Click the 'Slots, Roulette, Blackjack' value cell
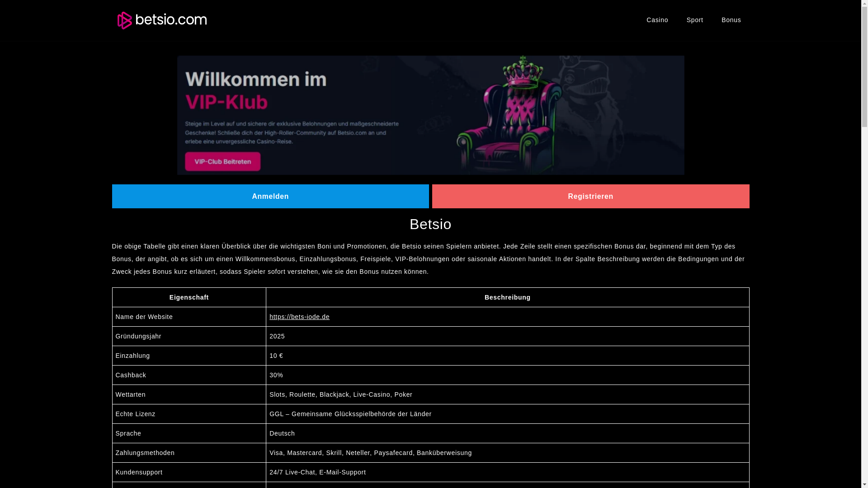The image size is (868, 488). 507,394
